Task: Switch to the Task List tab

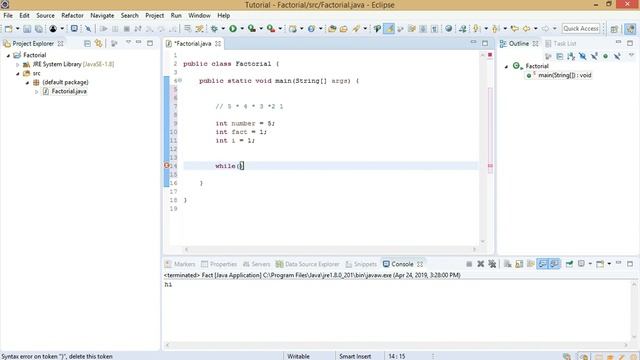Action: coord(561,43)
